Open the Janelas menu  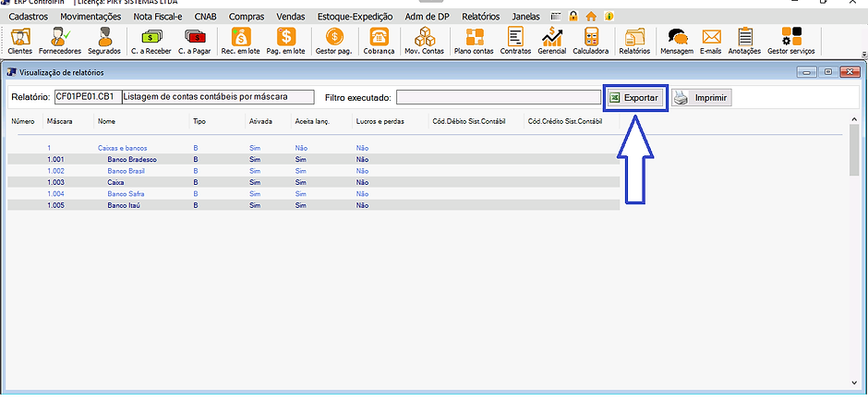click(526, 17)
